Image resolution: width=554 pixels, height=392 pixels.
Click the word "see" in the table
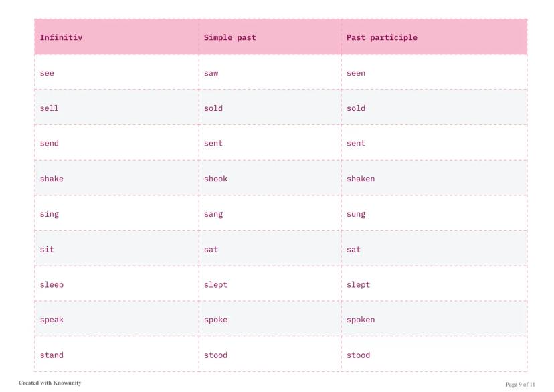coord(47,73)
